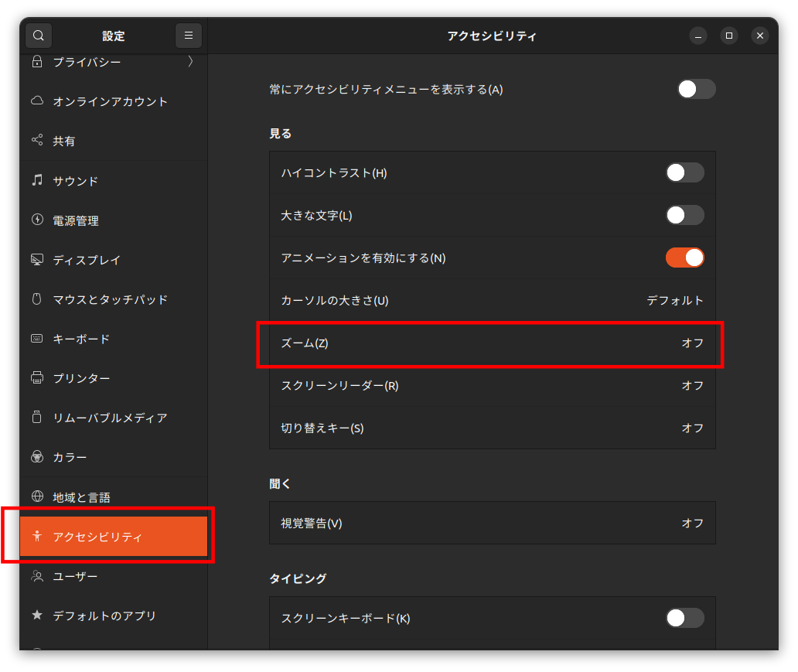798x672 pixels.
Task: Click the accessibility person icon in sidebar
Action: [x=37, y=536]
